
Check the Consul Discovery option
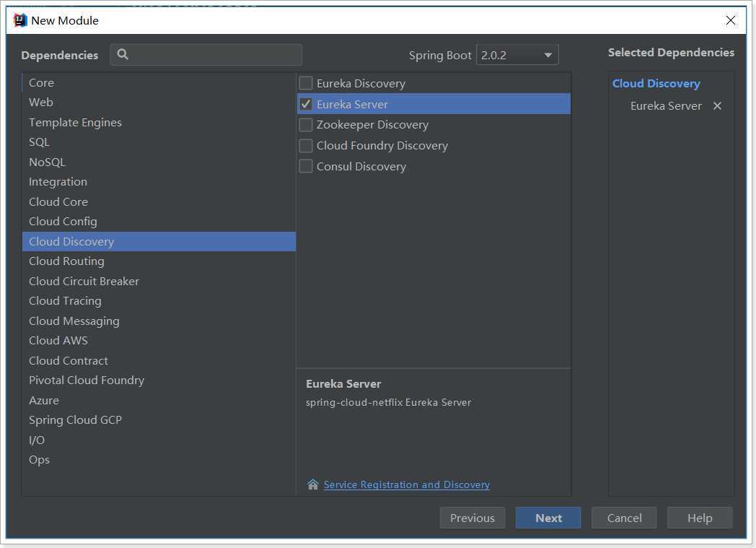[306, 167]
